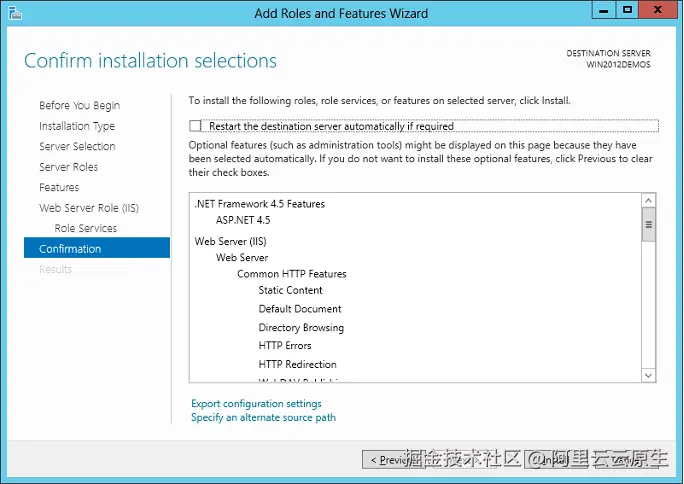The height and width of the screenshot is (484, 684).
Task: Select Web Server (IIS) in the list
Action: pyautogui.click(x=230, y=241)
